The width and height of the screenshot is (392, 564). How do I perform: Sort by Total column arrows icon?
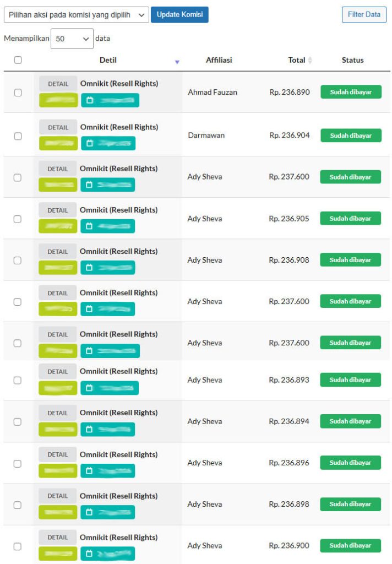pyautogui.click(x=310, y=60)
